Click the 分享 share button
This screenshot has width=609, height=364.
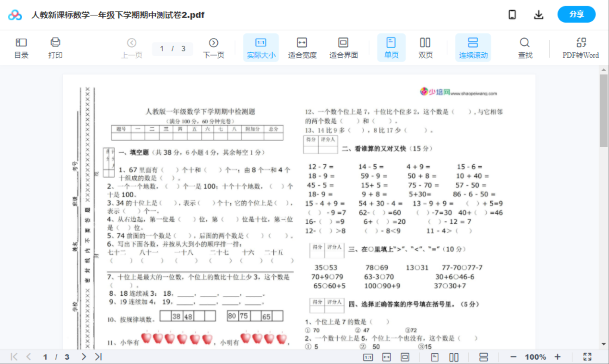(576, 14)
